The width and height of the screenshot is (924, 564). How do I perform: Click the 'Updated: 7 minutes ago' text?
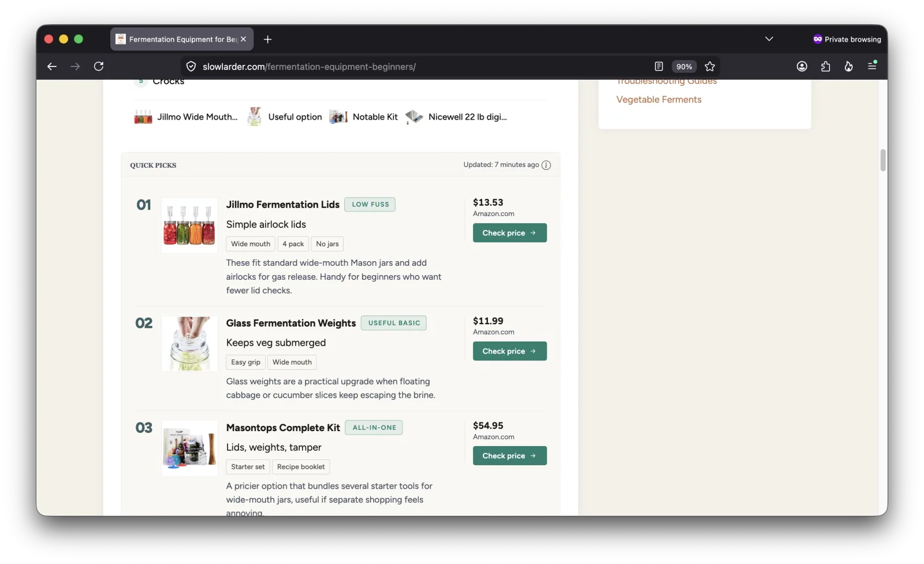(x=501, y=165)
